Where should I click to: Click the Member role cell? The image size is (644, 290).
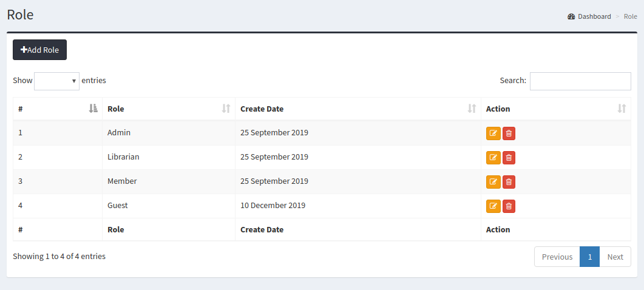click(x=168, y=181)
